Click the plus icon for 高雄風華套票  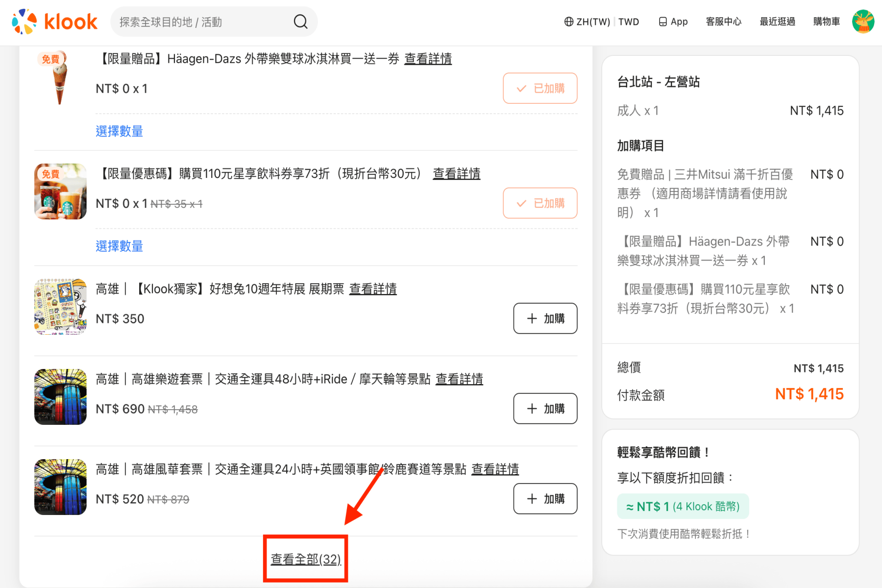532,499
